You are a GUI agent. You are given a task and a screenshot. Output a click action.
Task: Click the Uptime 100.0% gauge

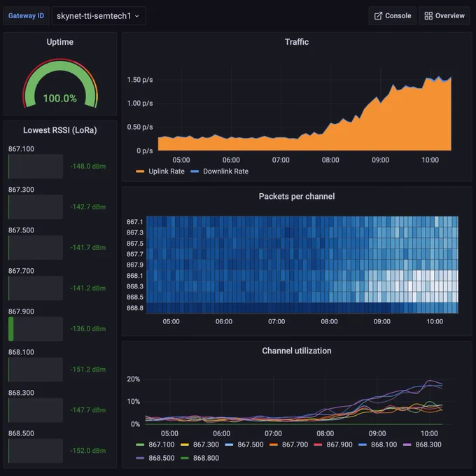point(60,83)
